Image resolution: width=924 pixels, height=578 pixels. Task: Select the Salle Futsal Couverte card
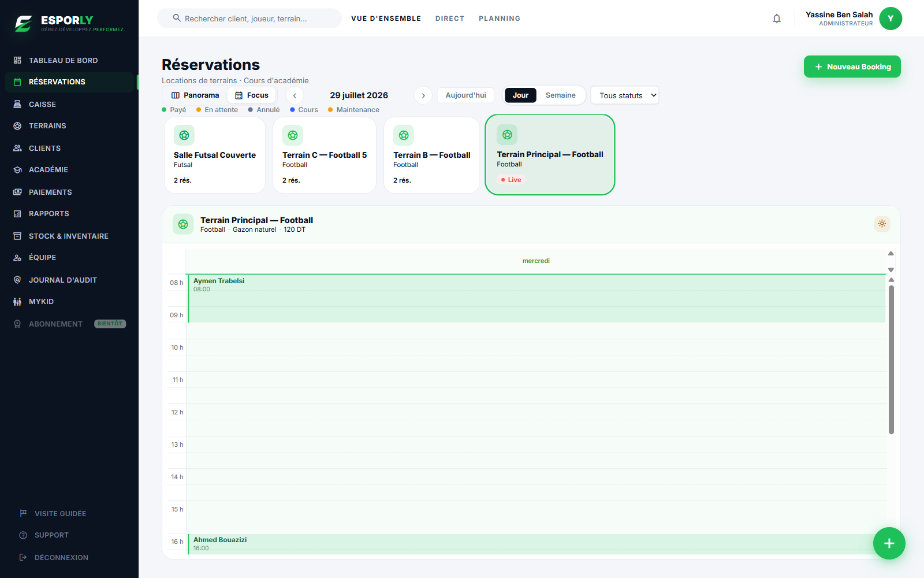[x=215, y=155]
